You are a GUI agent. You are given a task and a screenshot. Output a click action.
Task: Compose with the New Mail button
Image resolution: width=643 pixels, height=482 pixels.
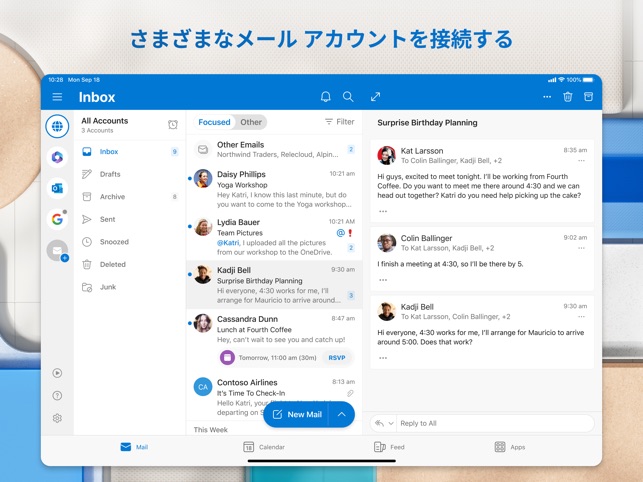(x=296, y=414)
